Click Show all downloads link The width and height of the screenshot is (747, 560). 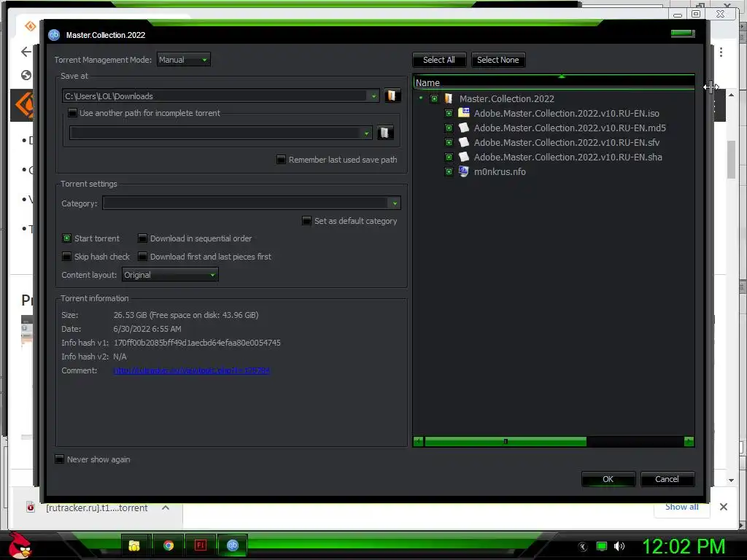coord(682,507)
